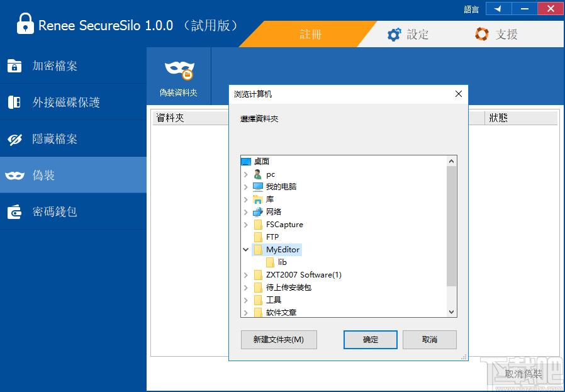Select the MyEditor folder name
Screen dimensions: 565x392
pyautogui.click(x=283, y=249)
